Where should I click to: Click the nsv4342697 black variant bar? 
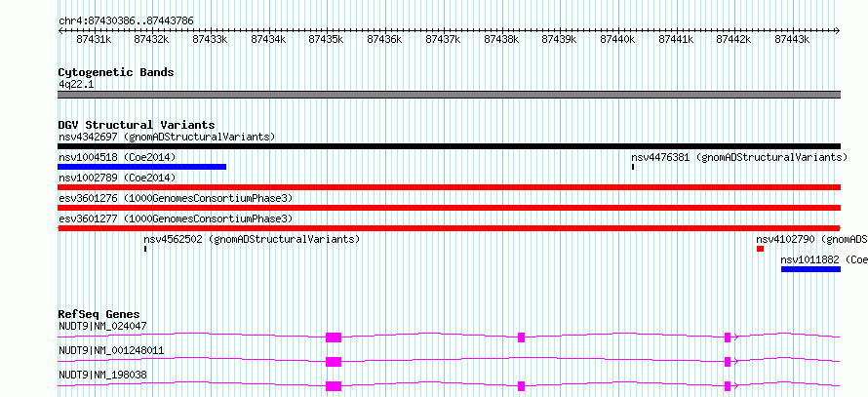(449, 146)
